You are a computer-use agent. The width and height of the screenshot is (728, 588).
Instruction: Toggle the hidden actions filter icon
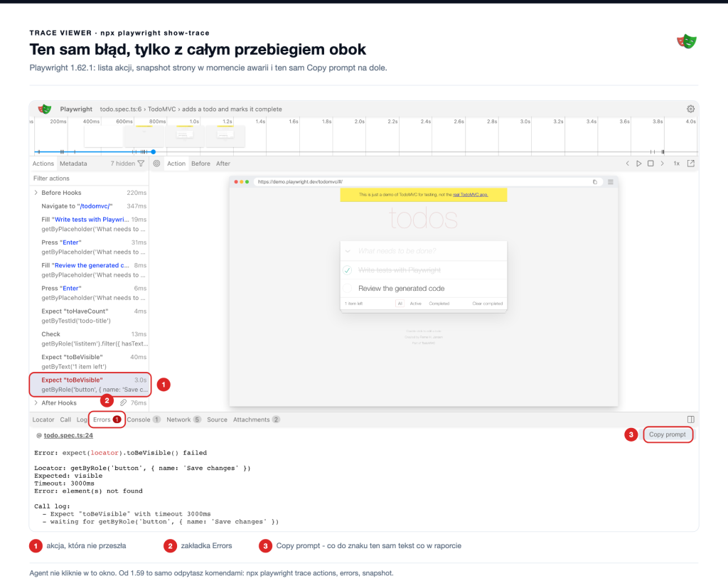click(x=141, y=164)
